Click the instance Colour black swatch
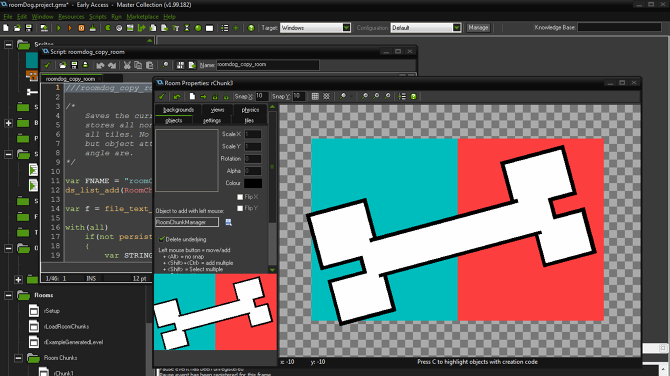The image size is (670, 376). pos(253,183)
